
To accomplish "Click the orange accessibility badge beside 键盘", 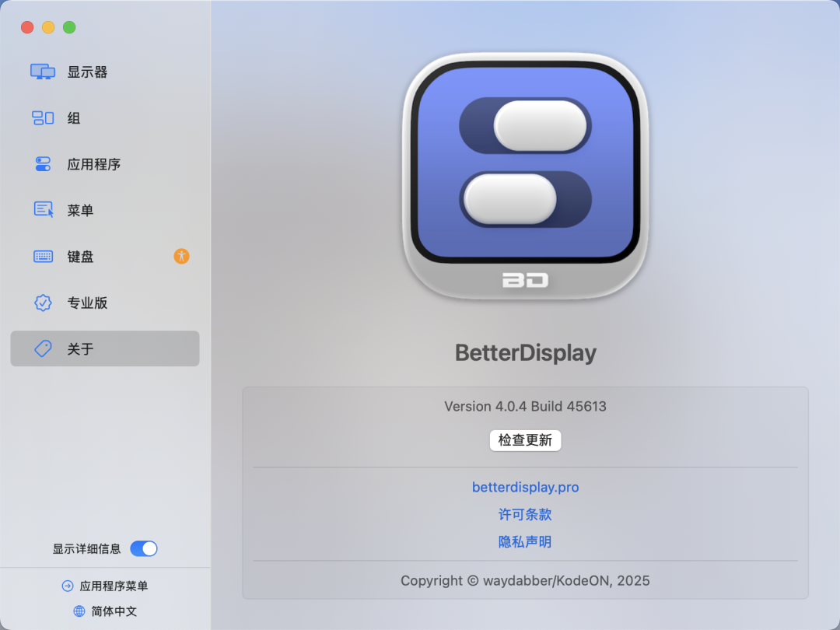I will point(181,256).
